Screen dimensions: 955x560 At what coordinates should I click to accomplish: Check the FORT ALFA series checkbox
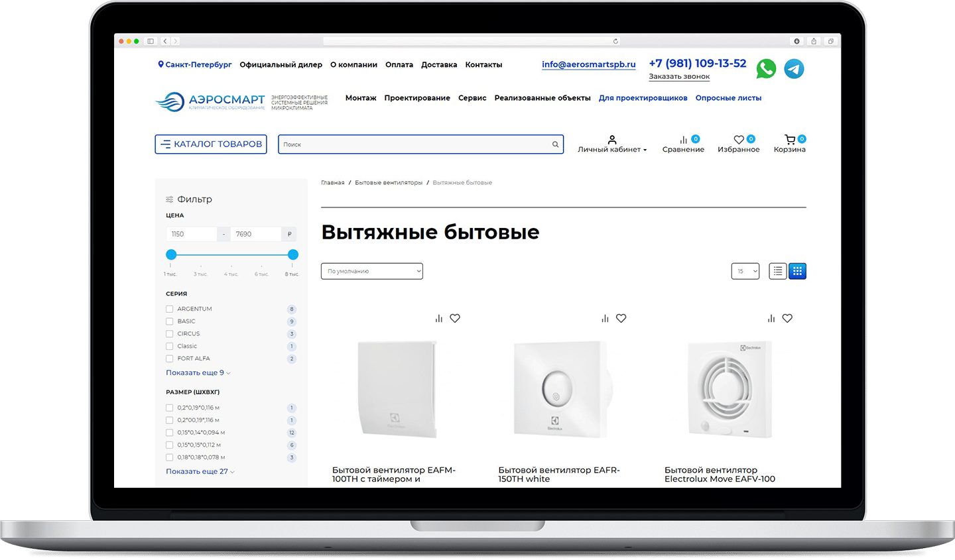(x=169, y=359)
